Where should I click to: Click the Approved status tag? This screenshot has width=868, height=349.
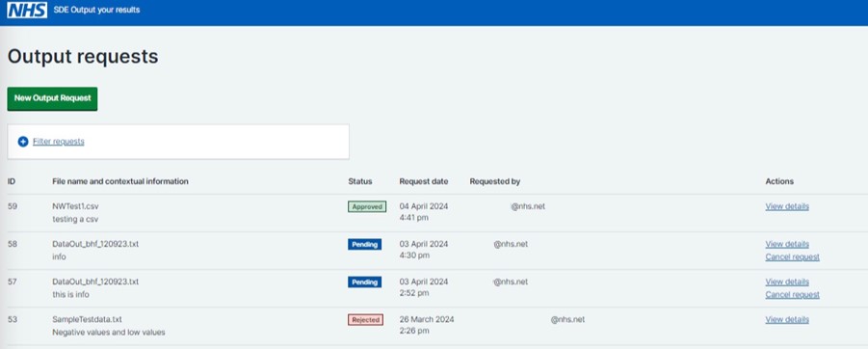tap(367, 206)
